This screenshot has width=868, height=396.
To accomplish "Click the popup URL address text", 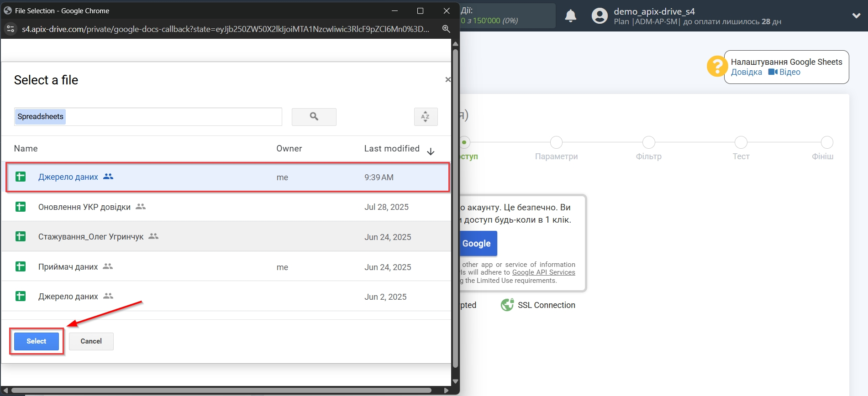I will click(x=226, y=29).
